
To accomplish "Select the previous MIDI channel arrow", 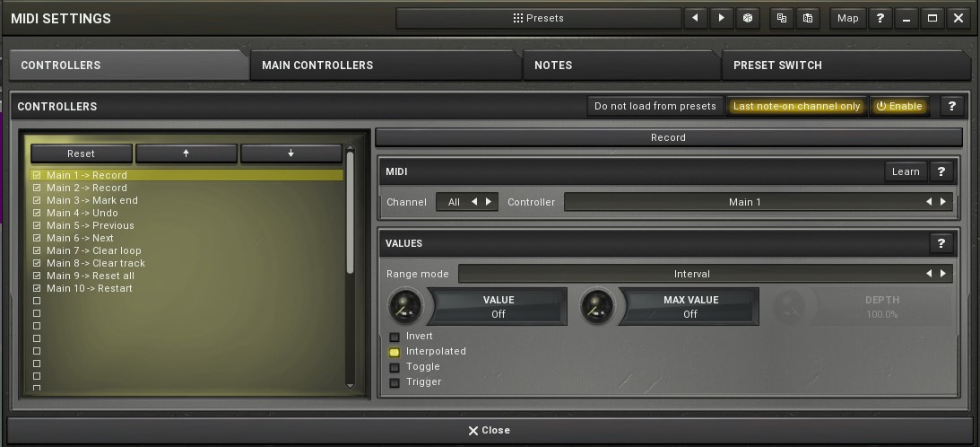I will point(473,202).
